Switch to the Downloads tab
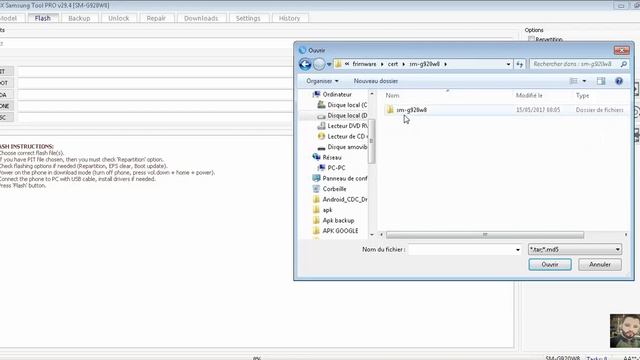This screenshot has height=360, width=640. tap(201, 18)
